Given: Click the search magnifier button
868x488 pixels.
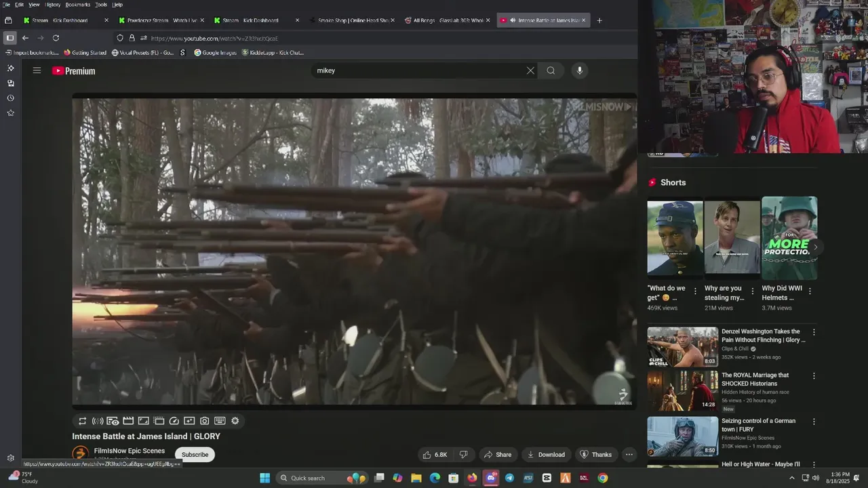Looking at the screenshot, I should point(551,70).
